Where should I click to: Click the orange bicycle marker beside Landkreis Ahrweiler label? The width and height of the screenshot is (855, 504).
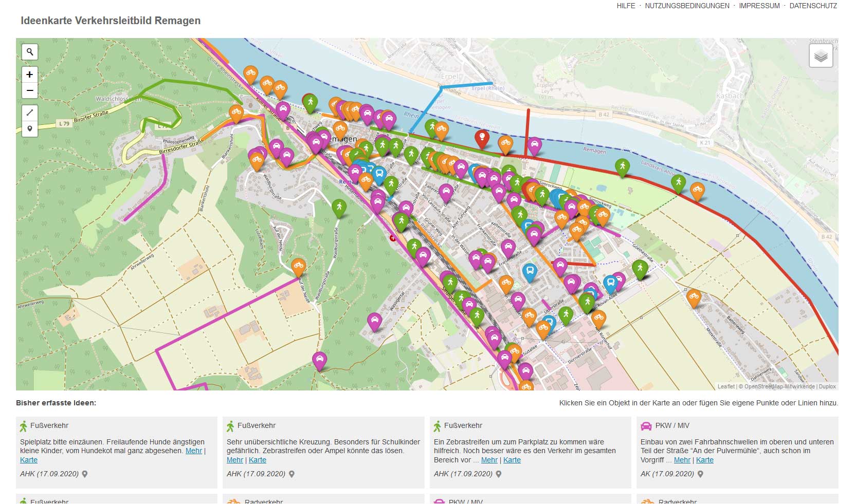pyautogui.click(x=697, y=191)
